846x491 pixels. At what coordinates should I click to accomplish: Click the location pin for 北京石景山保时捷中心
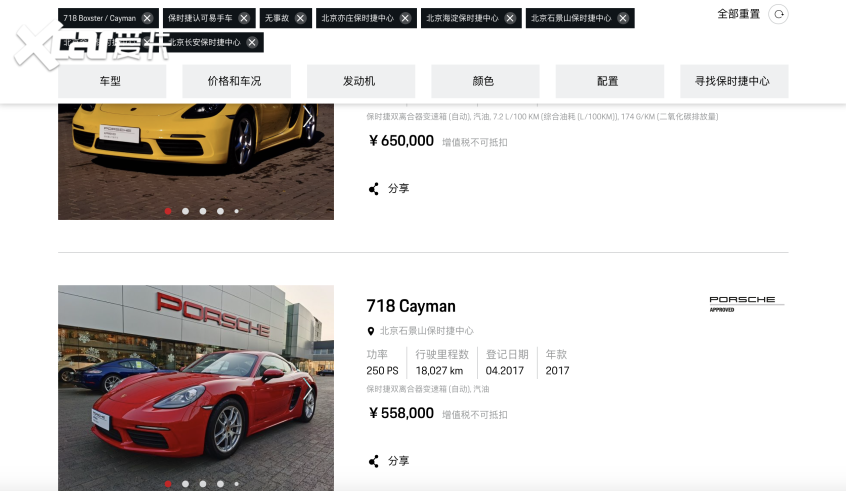click(x=371, y=331)
